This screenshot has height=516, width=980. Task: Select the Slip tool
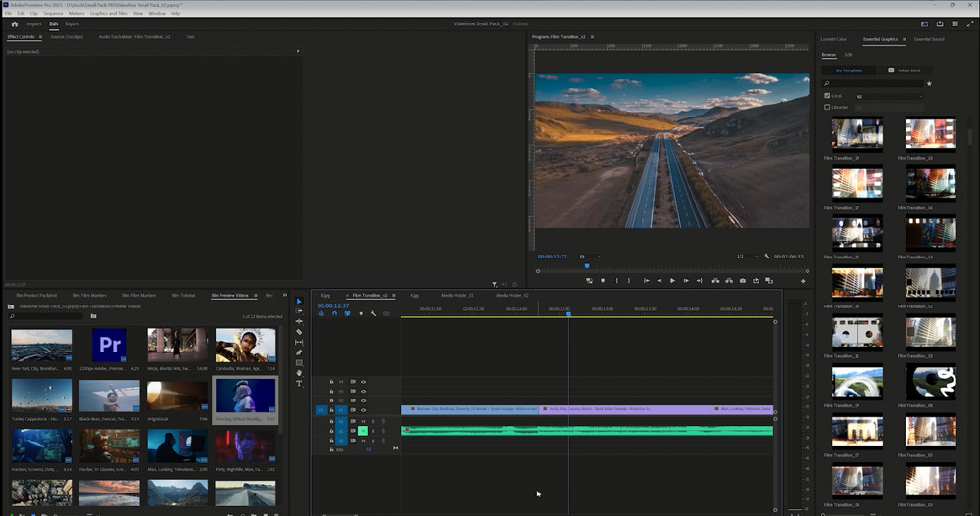pos(299,343)
